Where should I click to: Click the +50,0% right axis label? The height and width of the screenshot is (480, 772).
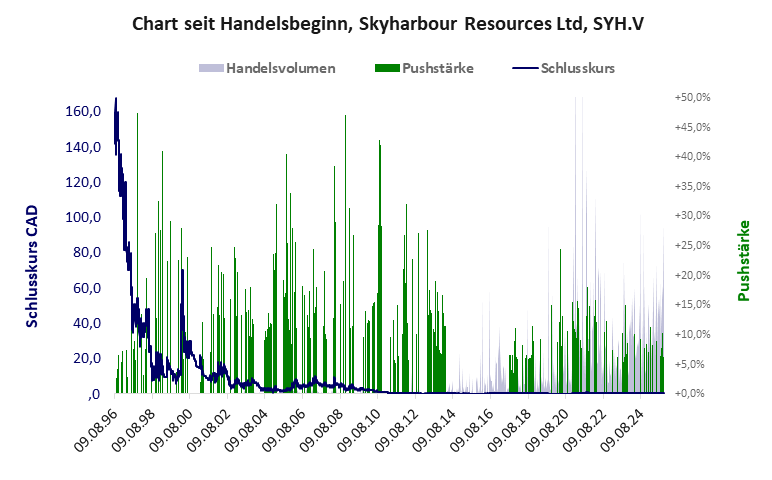point(692,97)
